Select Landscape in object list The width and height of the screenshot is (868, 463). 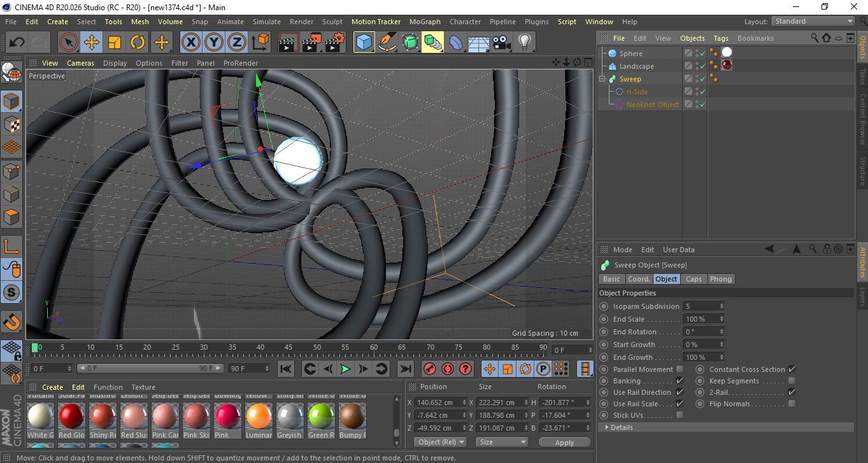(x=636, y=66)
